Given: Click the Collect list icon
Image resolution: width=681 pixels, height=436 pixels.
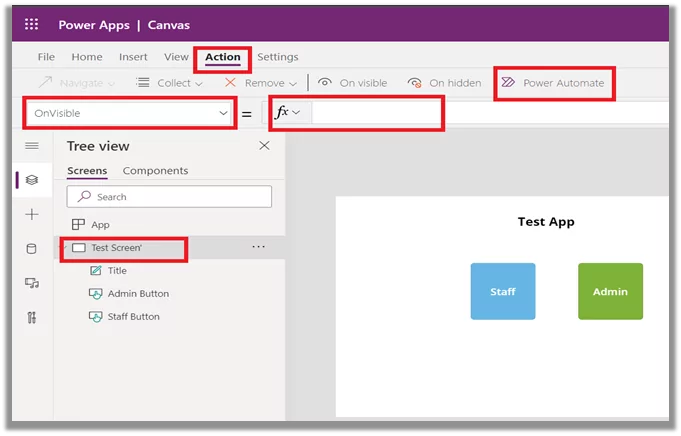Looking at the screenshot, I should (143, 83).
